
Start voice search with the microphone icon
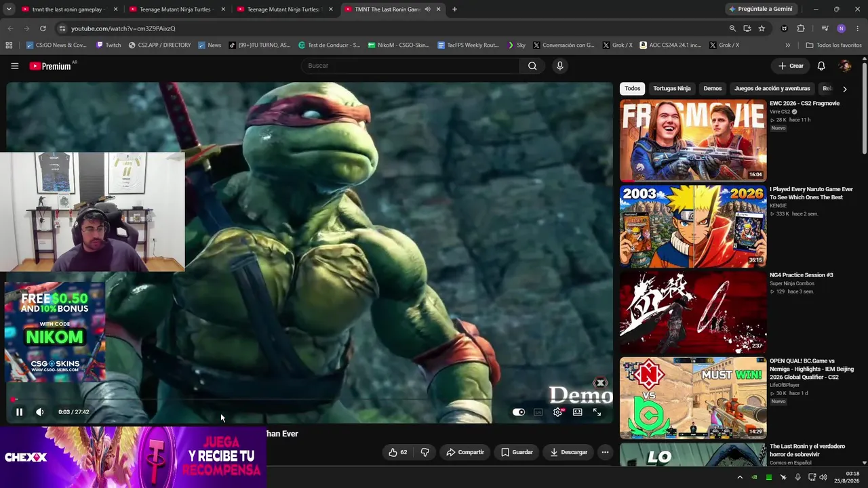click(559, 66)
